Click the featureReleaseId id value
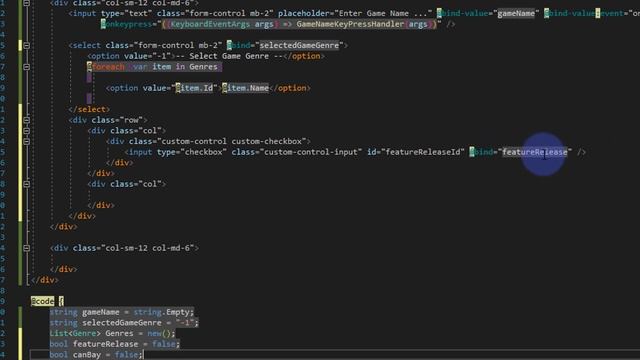 422,152
